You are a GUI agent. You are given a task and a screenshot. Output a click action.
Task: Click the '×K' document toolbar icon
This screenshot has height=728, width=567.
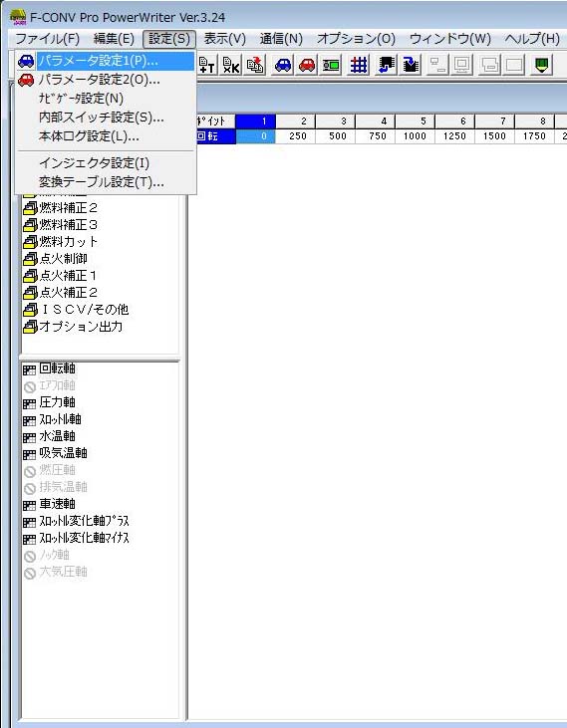pyautogui.click(x=231, y=66)
